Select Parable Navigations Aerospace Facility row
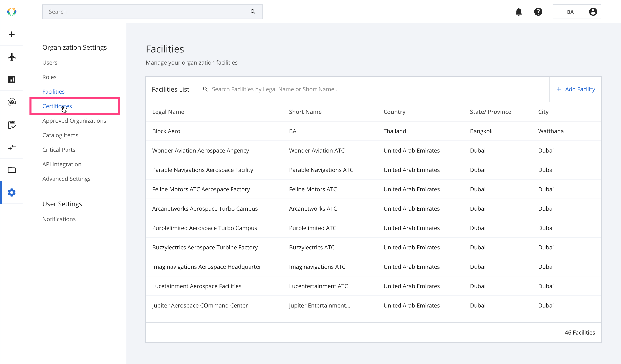Viewport: 621px width, 364px height. click(373, 170)
